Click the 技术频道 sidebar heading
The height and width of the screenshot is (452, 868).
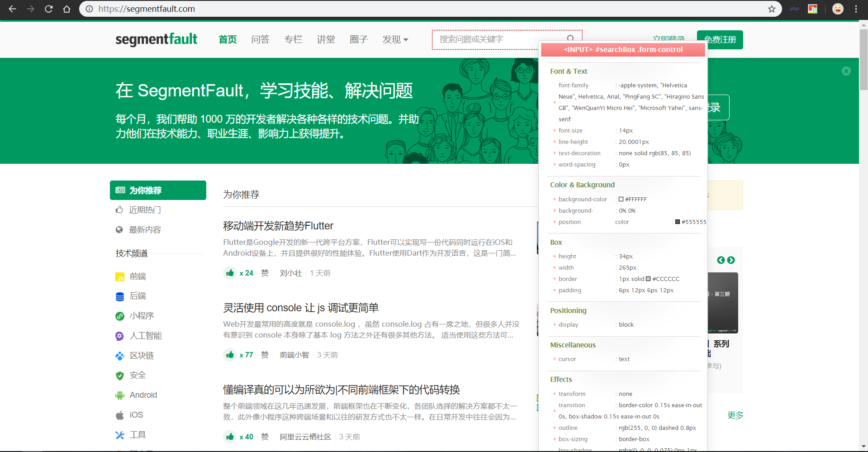pyautogui.click(x=132, y=253)
